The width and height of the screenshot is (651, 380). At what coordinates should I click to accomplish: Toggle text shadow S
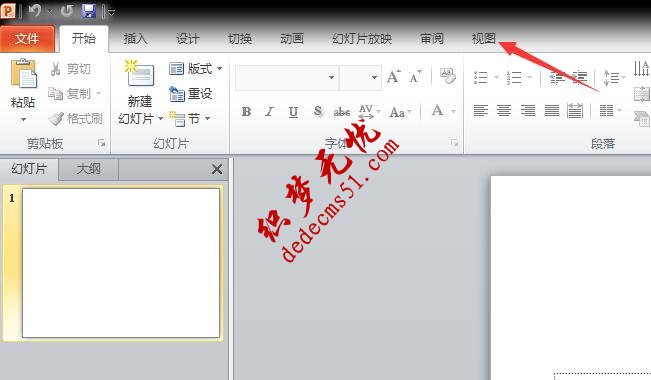coord(318,112)
